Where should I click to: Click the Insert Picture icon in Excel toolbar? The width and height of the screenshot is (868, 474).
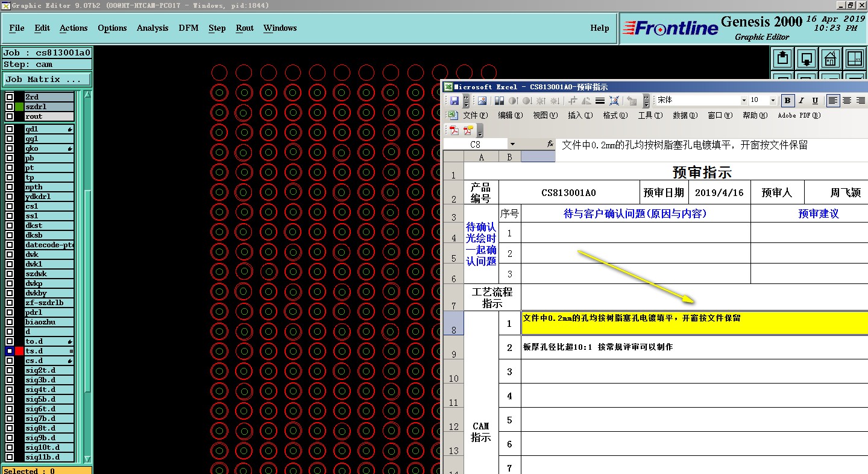coord(482,100)
